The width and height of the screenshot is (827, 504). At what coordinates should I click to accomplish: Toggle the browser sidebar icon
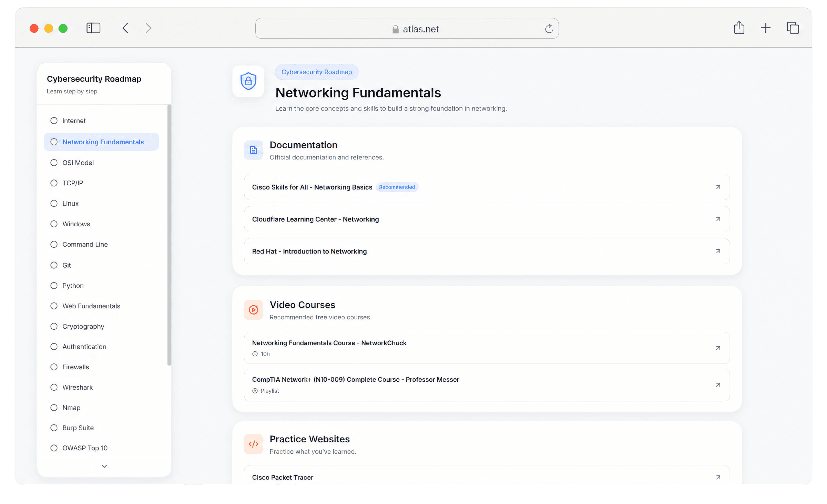(x=93, y=28)
